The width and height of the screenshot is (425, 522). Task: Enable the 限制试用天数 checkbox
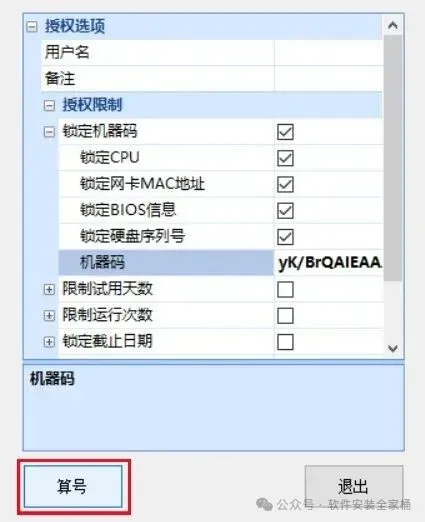285,289
